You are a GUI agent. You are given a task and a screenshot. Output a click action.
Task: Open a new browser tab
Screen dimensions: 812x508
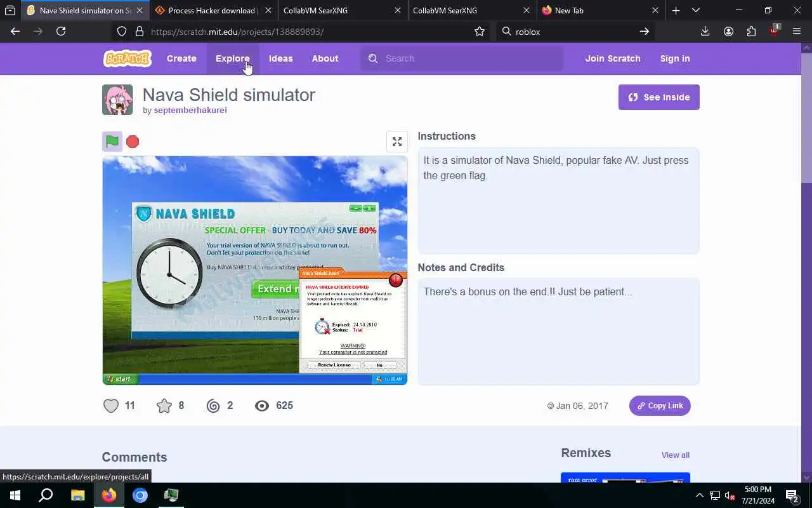[x=676, y=10]
